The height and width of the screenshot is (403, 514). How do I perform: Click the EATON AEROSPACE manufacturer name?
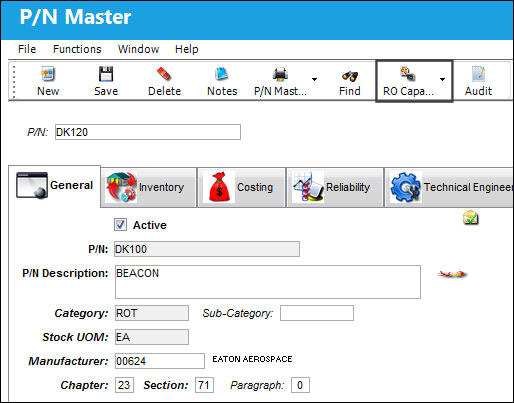click(252, 359)
